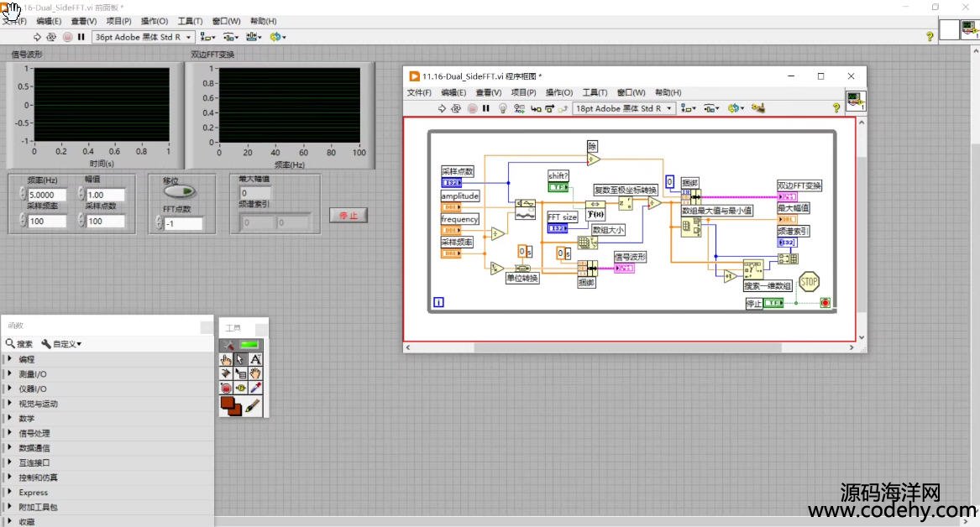Toggle Retain Wire Values in block diagram
Screen dimensions: 980x527
pyautogui.click(x=519, y=108)
